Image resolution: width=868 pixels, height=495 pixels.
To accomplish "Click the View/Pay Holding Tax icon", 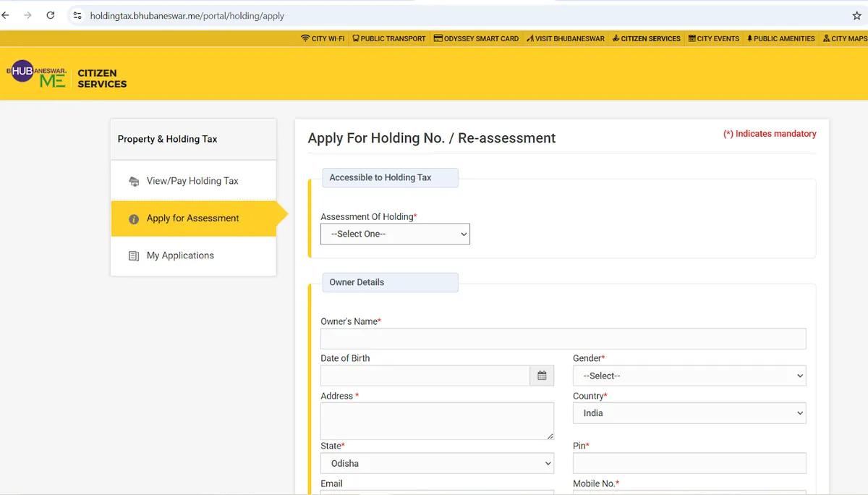I will click(x=133, y=182).
